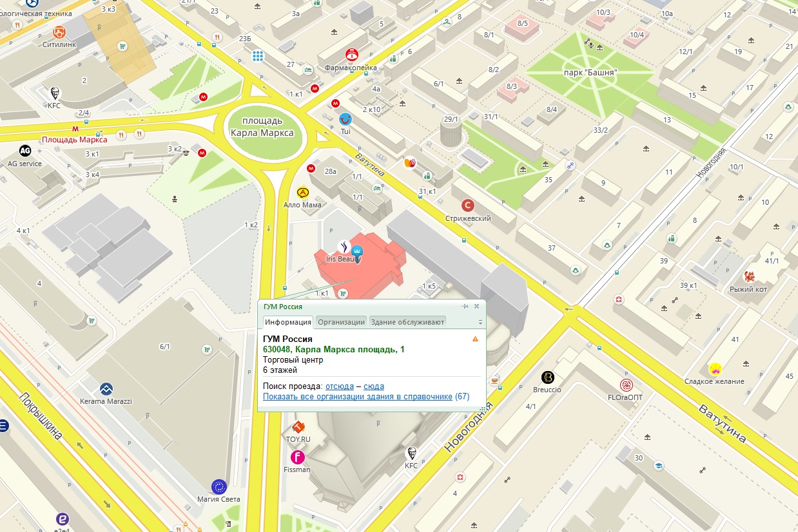Viewport: 798px width, 532px height.
Task: Click the Tui travel agency icon
Action: point(345,119)
